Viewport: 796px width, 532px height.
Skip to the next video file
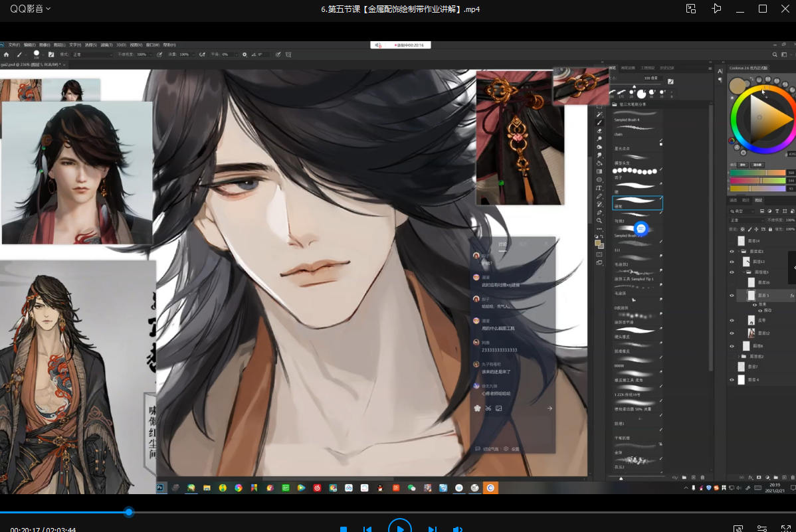(x=432, y=529)
